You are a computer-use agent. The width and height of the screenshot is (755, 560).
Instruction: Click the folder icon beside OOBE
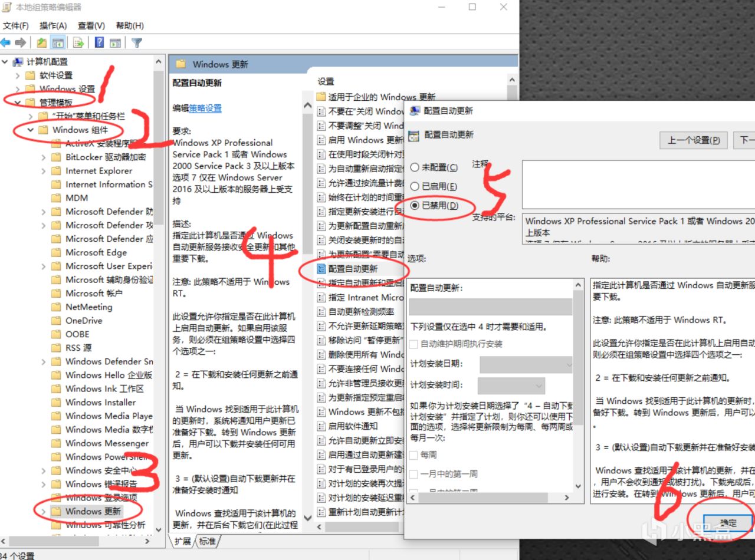56,334
